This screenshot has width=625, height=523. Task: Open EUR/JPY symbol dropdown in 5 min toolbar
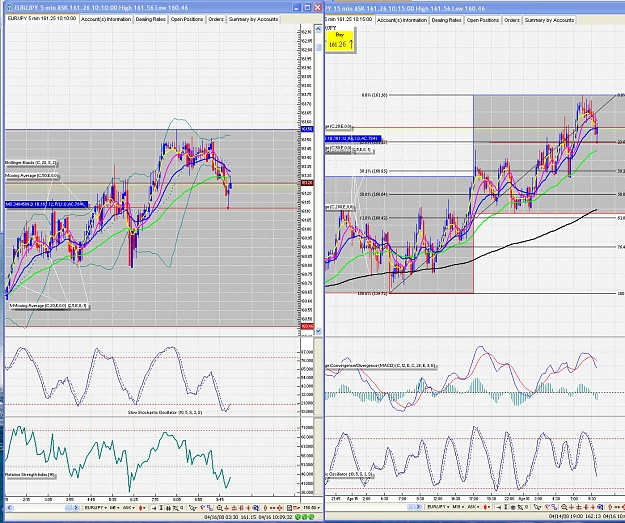click(96, 508)
